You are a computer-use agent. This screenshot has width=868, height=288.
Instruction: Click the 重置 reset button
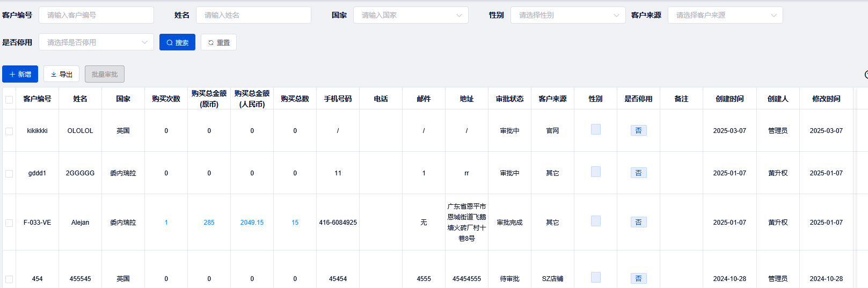[218, 42]
